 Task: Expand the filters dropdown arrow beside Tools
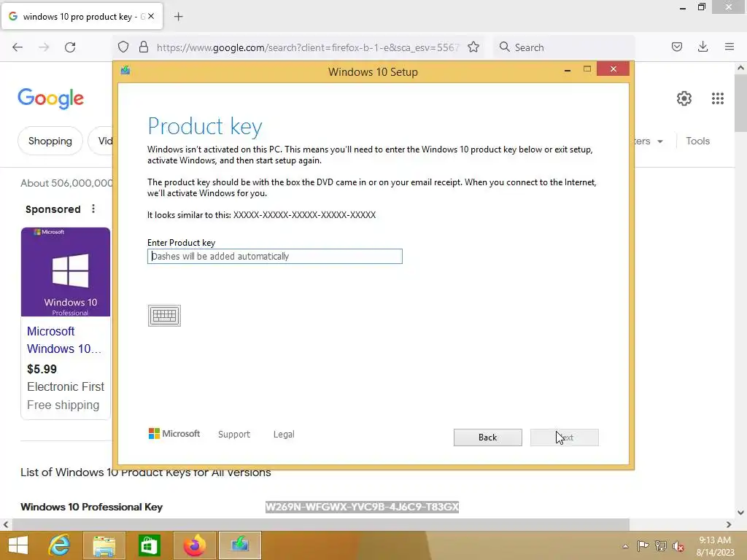(659, 141)
